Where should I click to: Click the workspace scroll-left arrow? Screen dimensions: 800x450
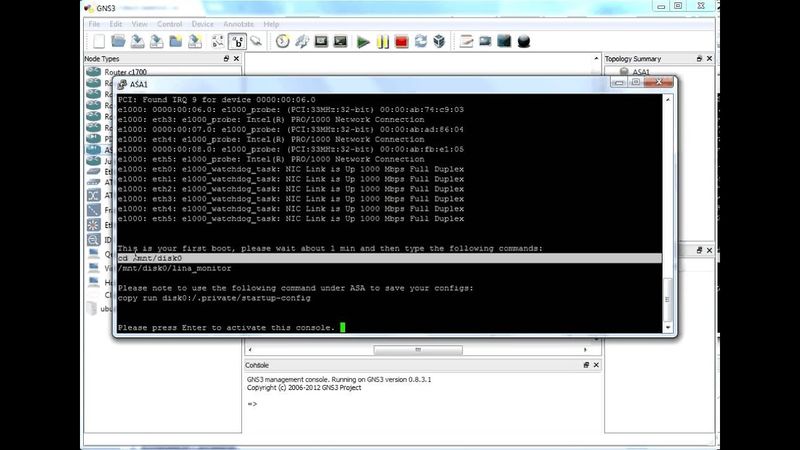click(249, 350)
